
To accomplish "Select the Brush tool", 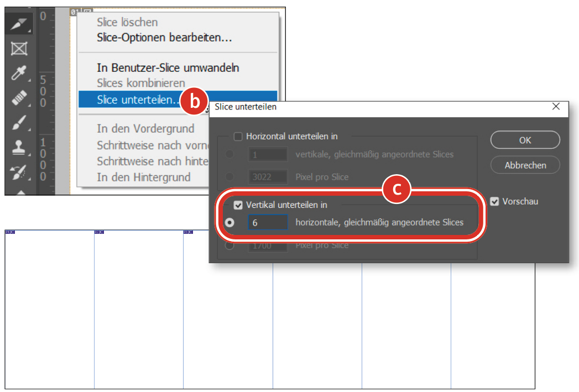I will coord(19,123).
